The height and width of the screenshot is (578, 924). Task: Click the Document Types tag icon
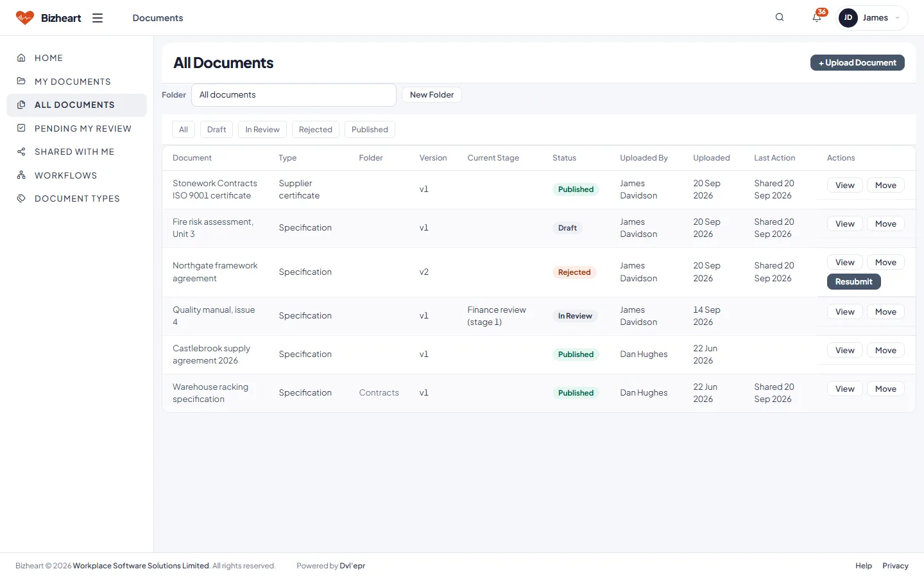pyautogui.click(x=21, y=198)
